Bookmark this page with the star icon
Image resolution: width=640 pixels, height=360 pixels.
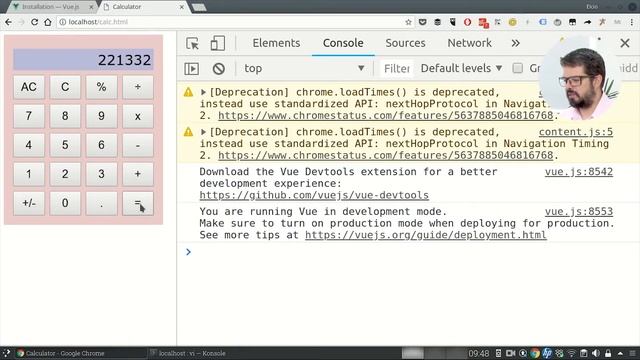click(x=408, y=22)
